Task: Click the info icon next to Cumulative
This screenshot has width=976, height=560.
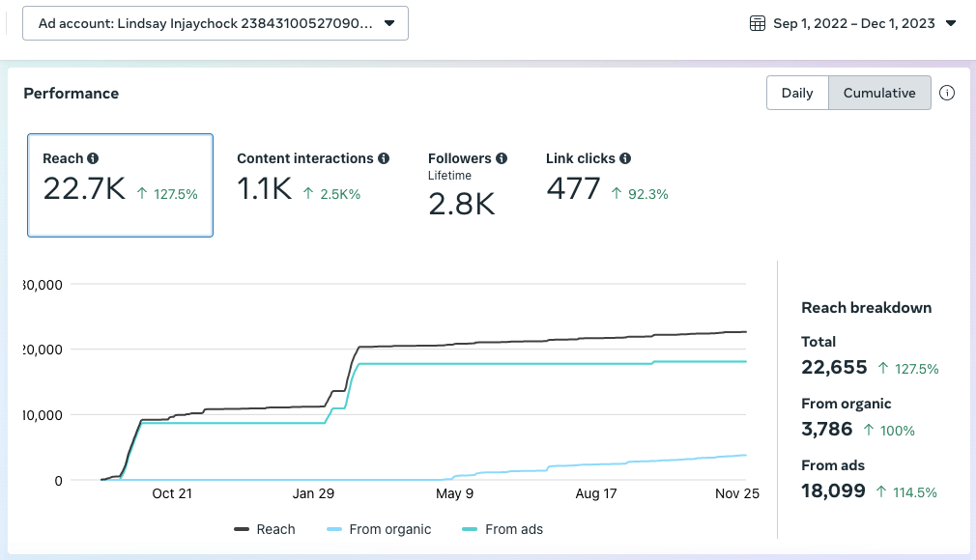Action: click(x=947, y=94)
